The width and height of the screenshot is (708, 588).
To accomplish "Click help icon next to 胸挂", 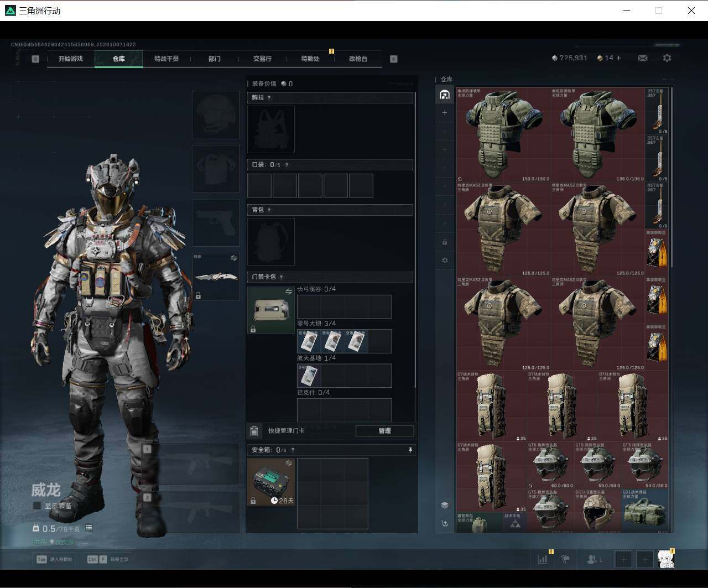I will coord(269,97).
